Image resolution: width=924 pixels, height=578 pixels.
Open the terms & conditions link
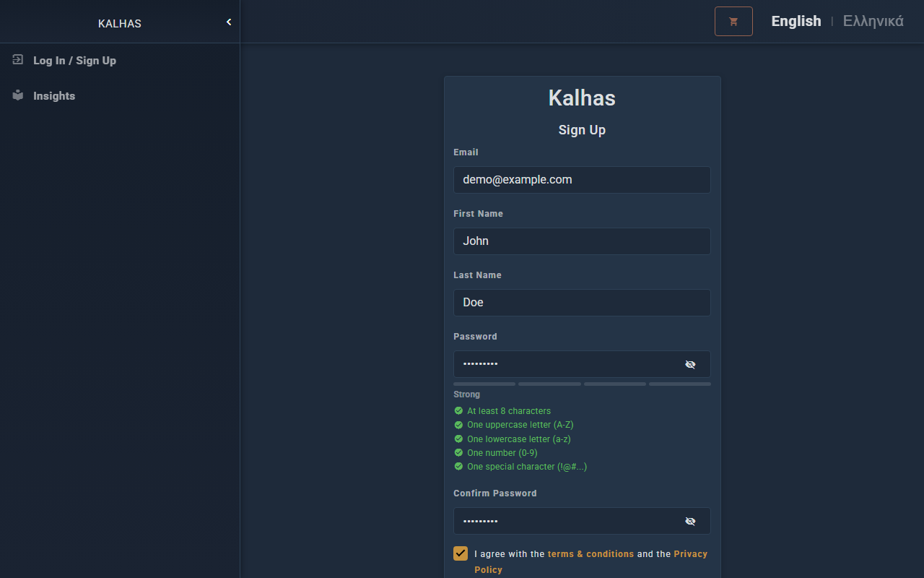[x=590, y=554]
